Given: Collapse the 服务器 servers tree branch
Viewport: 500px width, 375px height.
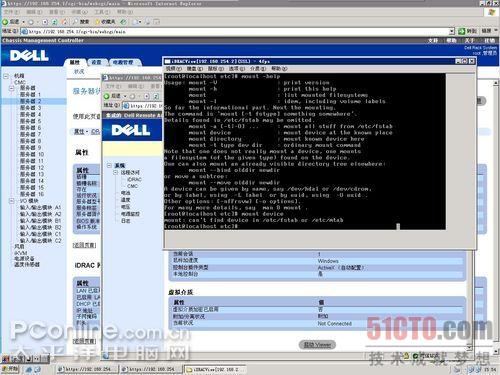Looking at the screenshot, I should [12, 88].
